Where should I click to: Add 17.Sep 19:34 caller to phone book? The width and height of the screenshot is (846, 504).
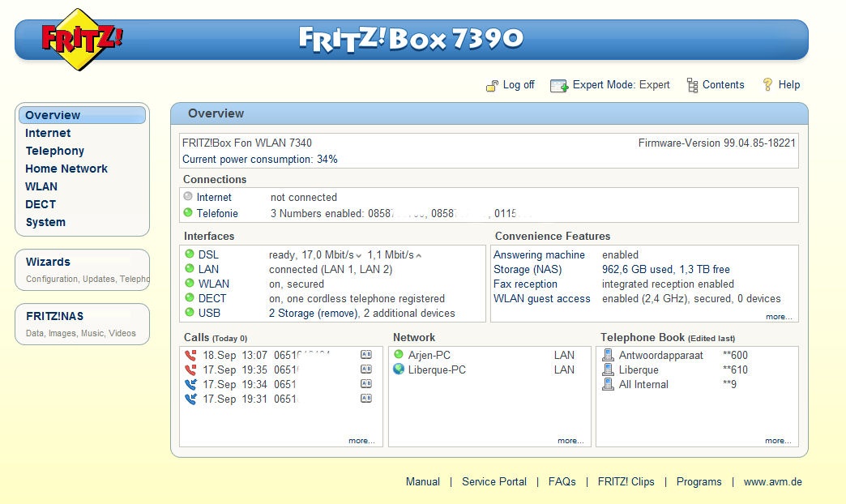pos(366,383)
